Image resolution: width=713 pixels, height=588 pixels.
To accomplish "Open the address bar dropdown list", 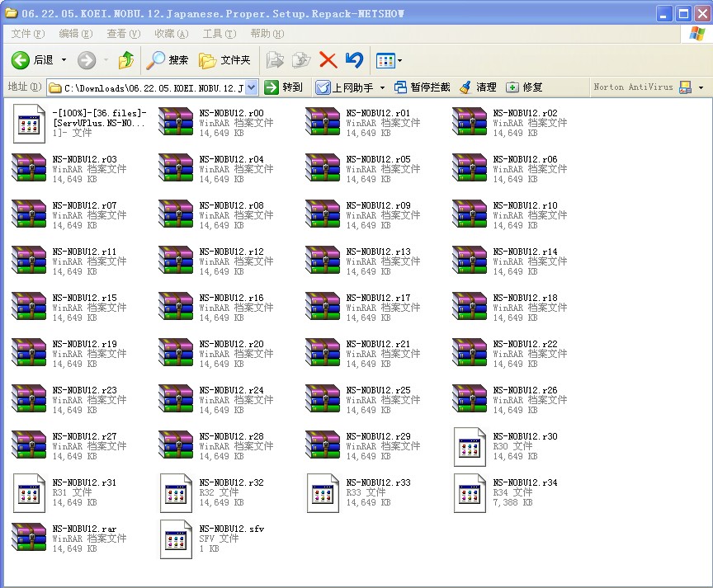I will (x=252, y=87).
